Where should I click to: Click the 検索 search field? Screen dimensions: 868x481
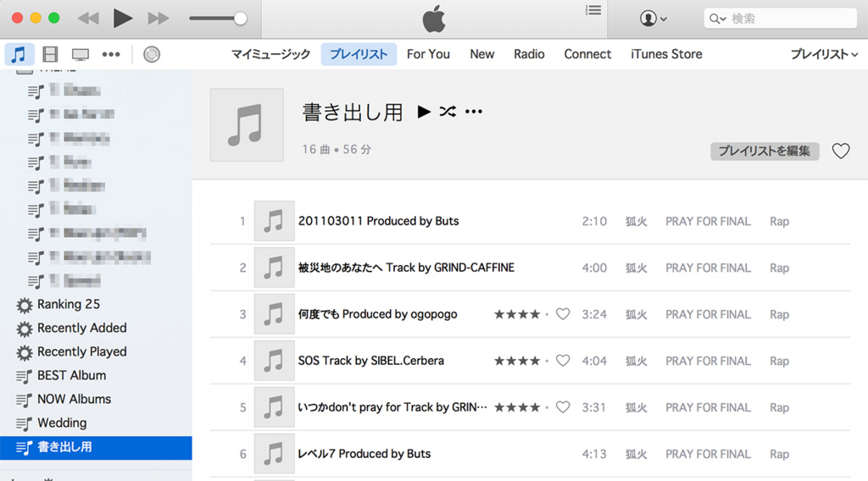coord(780,19)
